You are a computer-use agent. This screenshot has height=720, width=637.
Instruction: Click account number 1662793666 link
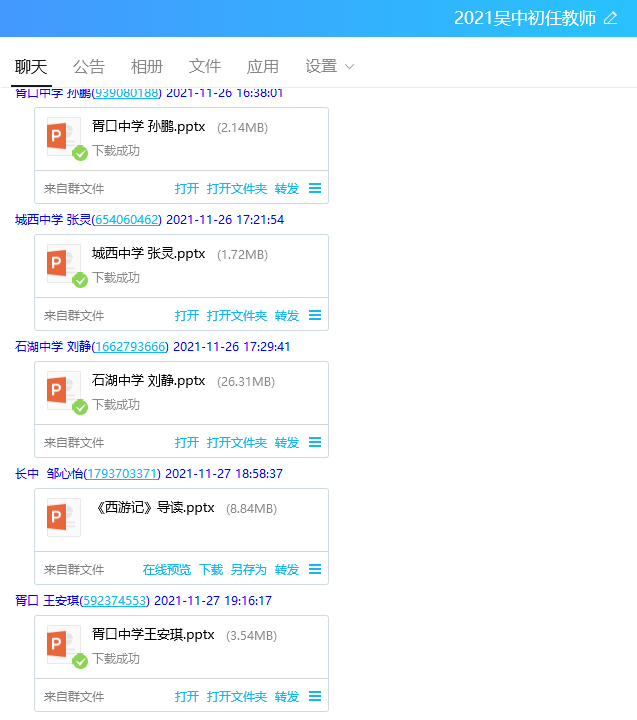pyautogui.click(x=130, y=347)
